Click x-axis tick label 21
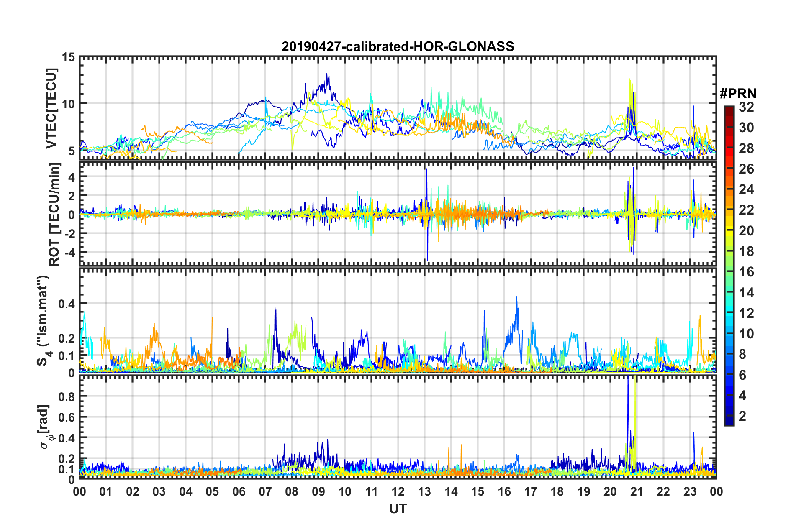 point(637,491)
